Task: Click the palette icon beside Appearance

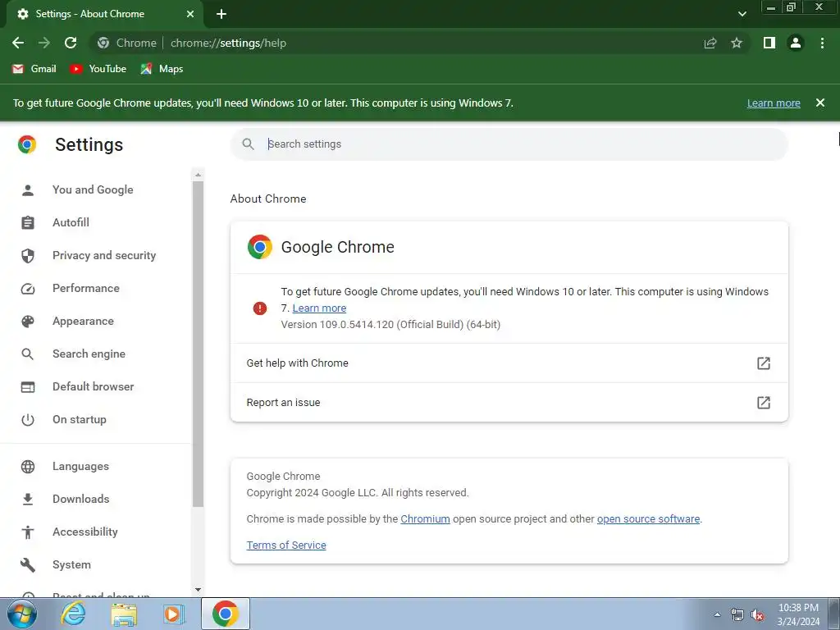Action: 28,322
